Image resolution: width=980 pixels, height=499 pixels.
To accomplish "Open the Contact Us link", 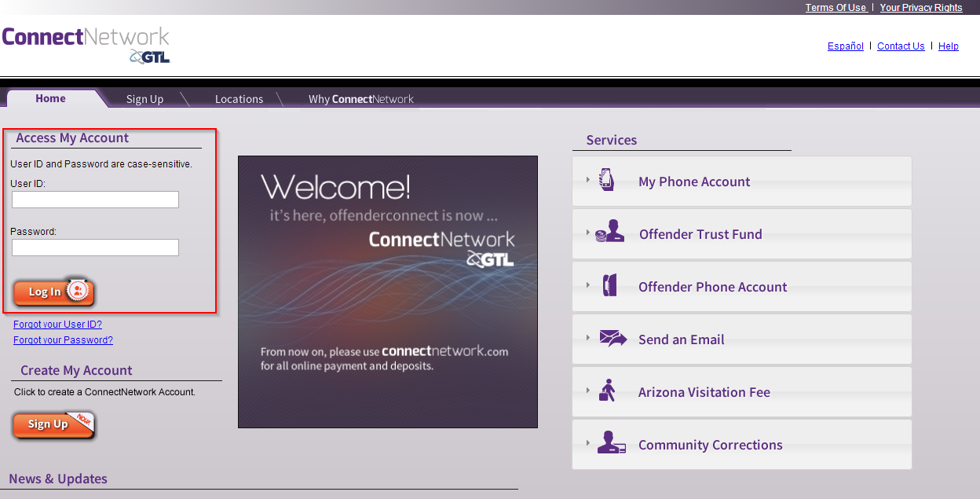I will point(901,46).
